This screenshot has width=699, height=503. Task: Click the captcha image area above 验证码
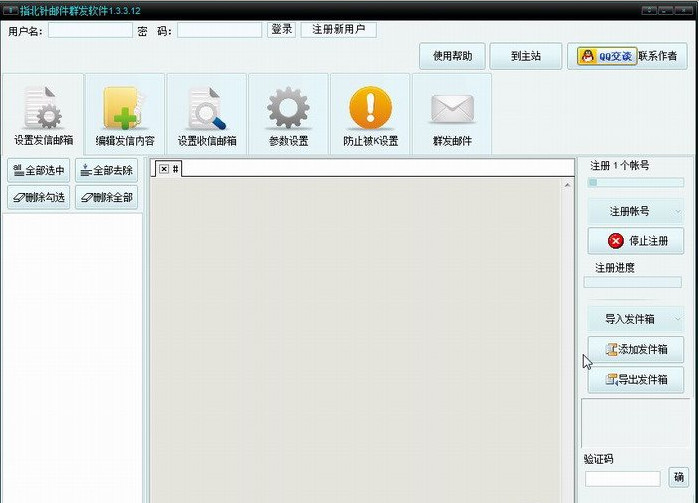pos(636,423)
